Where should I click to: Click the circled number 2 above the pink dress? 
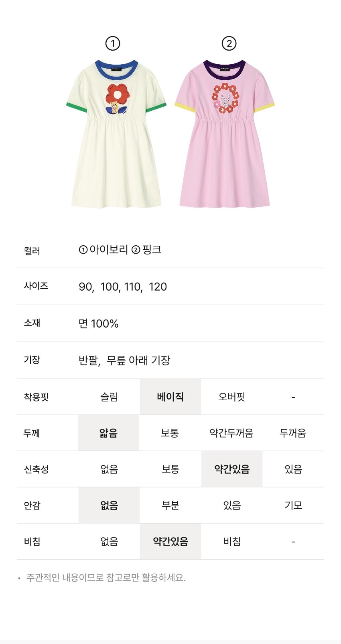(229, 43)
